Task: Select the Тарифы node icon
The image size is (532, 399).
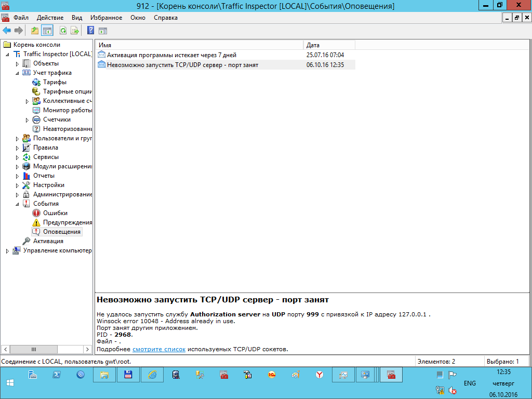Action: click(36, 82)
